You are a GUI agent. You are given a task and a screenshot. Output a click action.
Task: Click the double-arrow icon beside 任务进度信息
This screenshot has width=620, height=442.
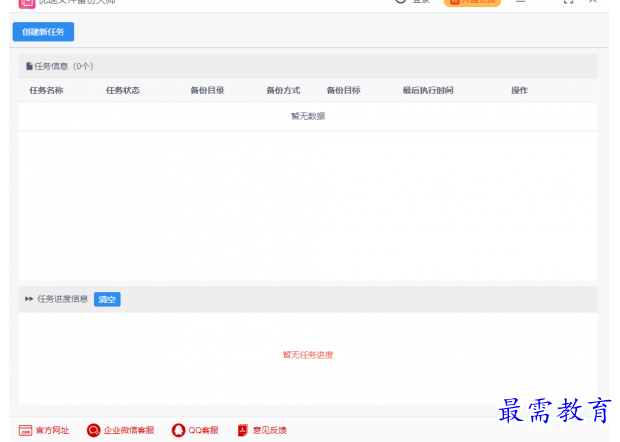[29, 299]
